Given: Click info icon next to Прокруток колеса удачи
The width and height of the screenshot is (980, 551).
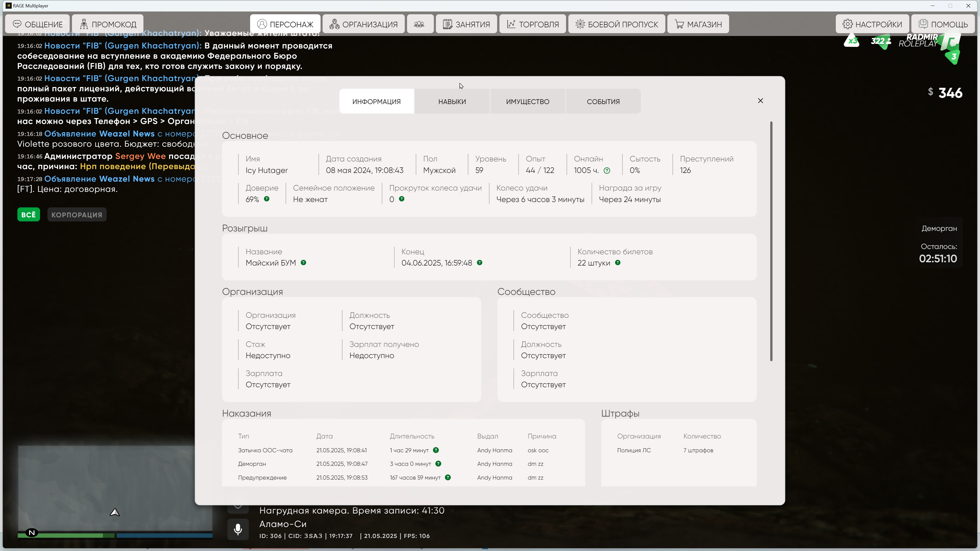Looking at the screenshot, I should click(401, 199).
